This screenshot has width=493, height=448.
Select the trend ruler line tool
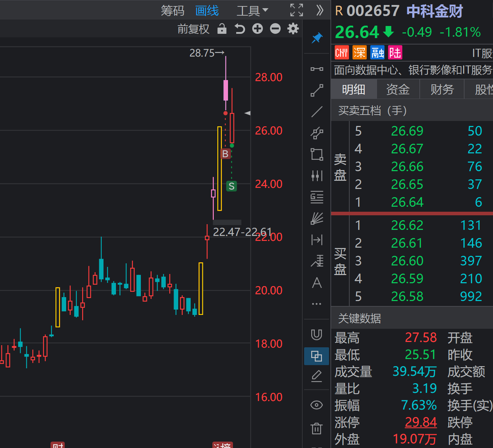click(317, 261)
